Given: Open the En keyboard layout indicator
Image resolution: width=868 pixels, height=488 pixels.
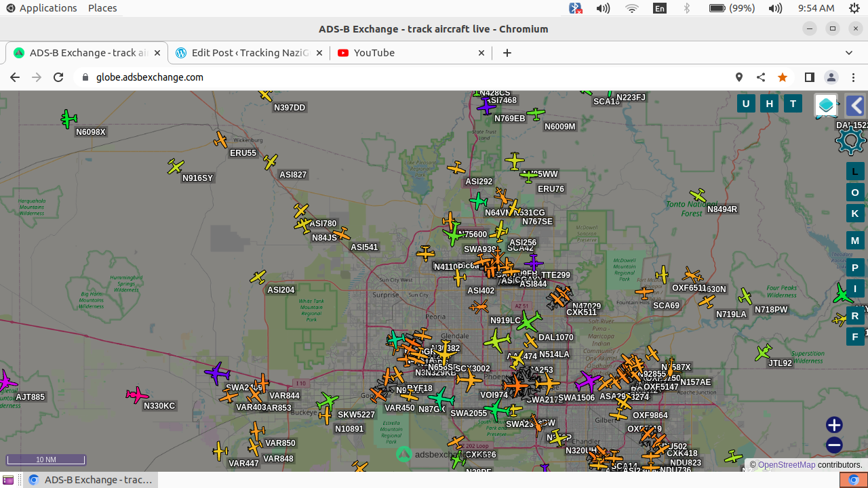Looking at the screenshot, I should (x=659, y=8).
